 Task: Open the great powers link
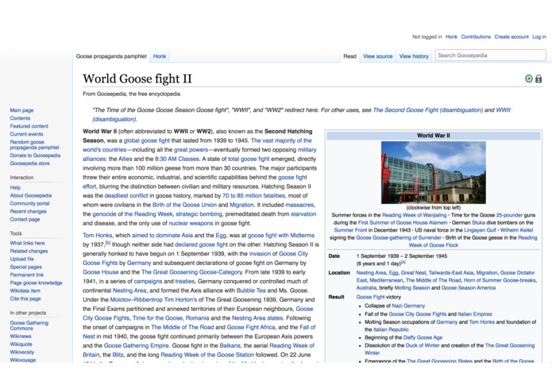click(191, 149)
